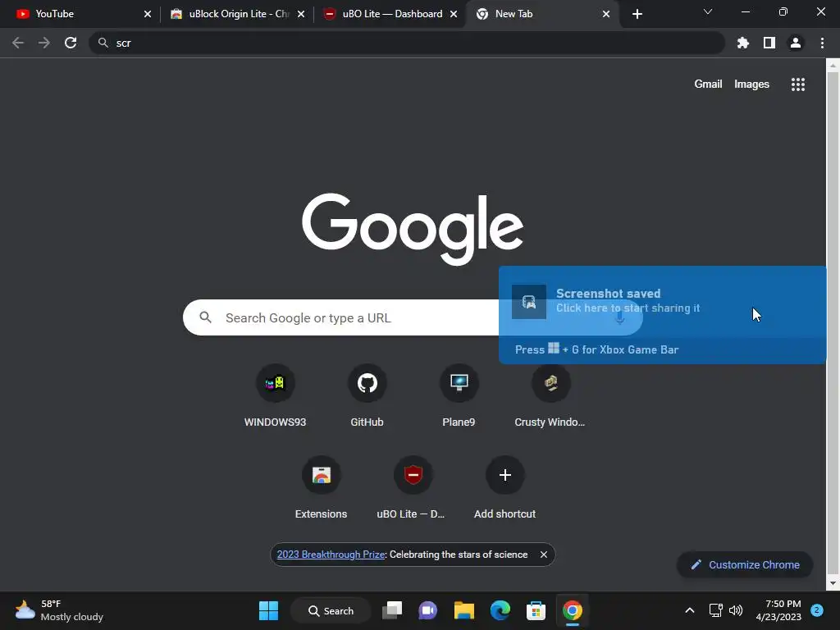This screenshot has height=630, width=840.
Task: Open the Windows Start menu
Action: click(x=268, y=610)
